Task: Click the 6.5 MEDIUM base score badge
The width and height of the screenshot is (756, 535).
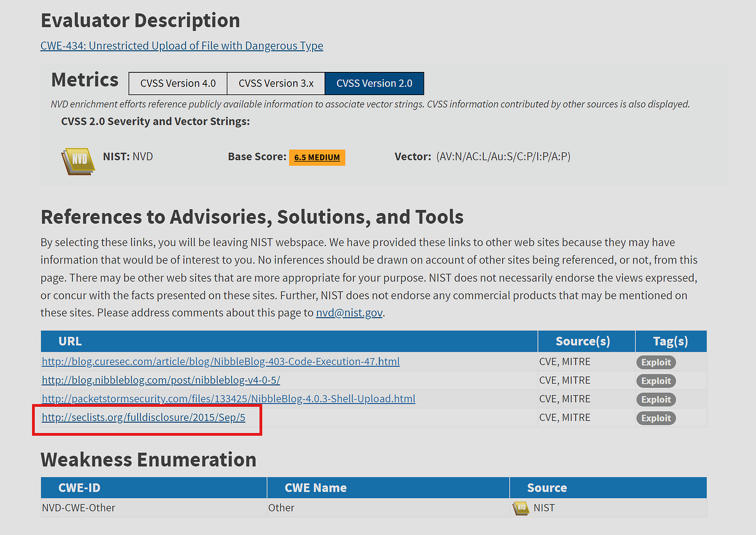Action: click(317, 157)
